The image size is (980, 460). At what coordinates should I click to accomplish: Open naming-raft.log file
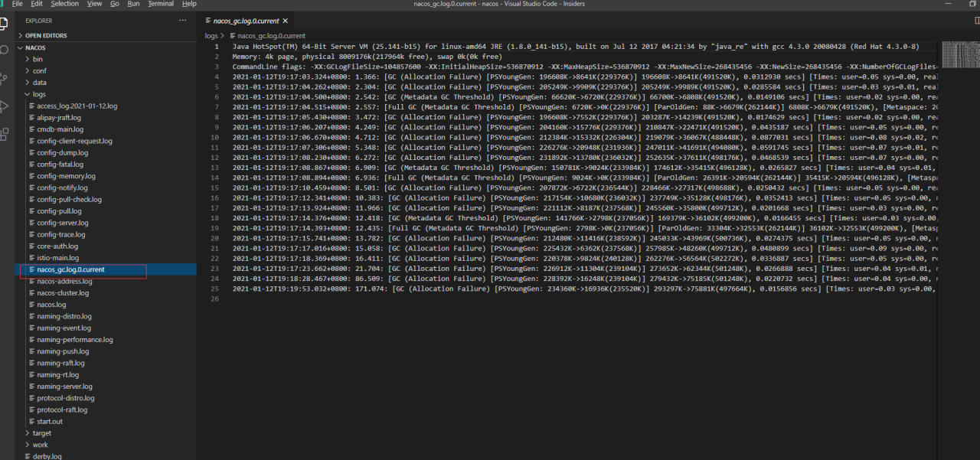point(61,363)
